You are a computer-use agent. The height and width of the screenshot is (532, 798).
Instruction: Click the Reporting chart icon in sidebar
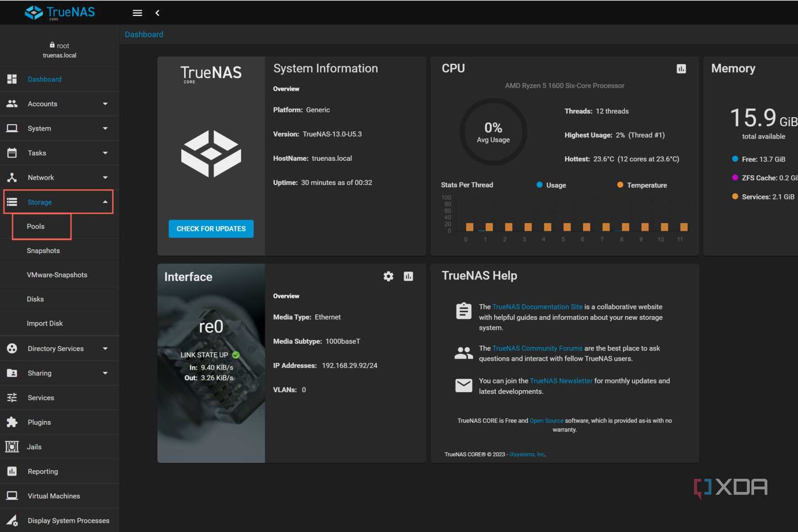(12, 471)
